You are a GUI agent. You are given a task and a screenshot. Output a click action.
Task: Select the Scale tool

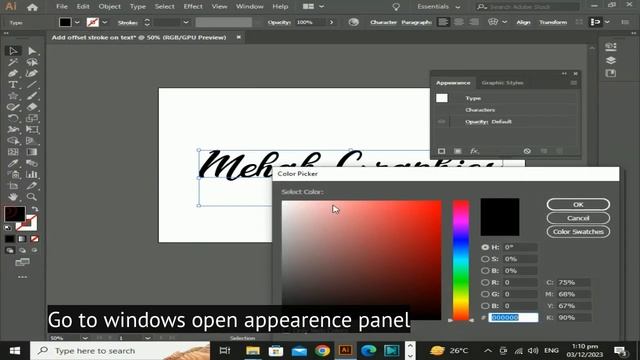coord(32,118)
